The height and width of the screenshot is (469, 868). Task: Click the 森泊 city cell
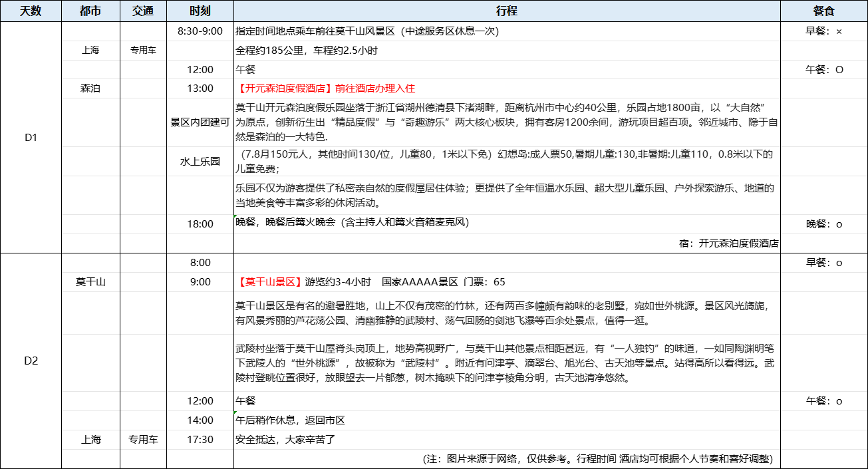pyautogui.click(x=90, y=88)
